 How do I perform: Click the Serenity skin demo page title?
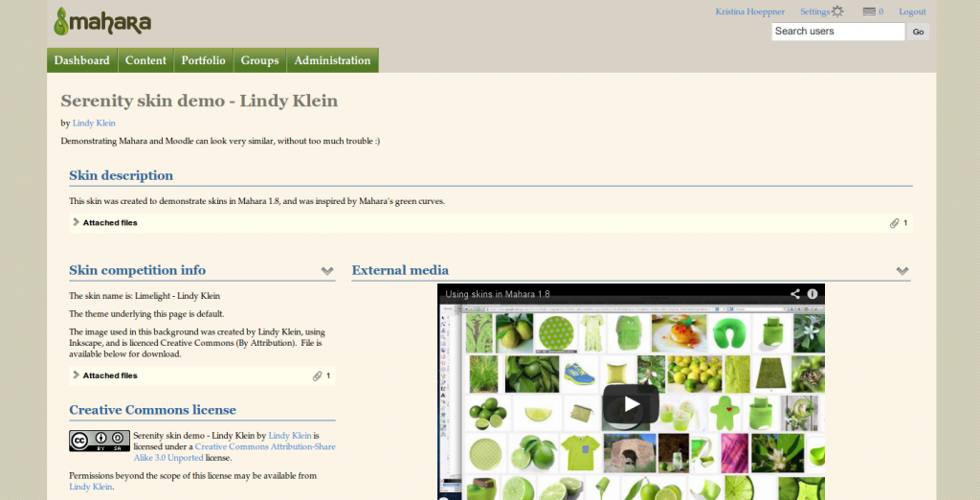point(199,101)
